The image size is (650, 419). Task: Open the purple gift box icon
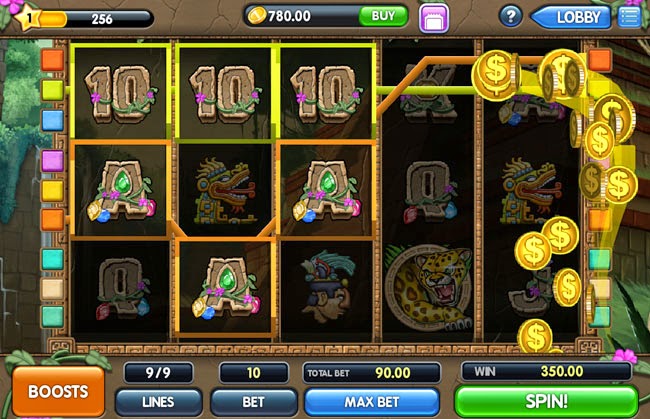(x=434, y=18)
